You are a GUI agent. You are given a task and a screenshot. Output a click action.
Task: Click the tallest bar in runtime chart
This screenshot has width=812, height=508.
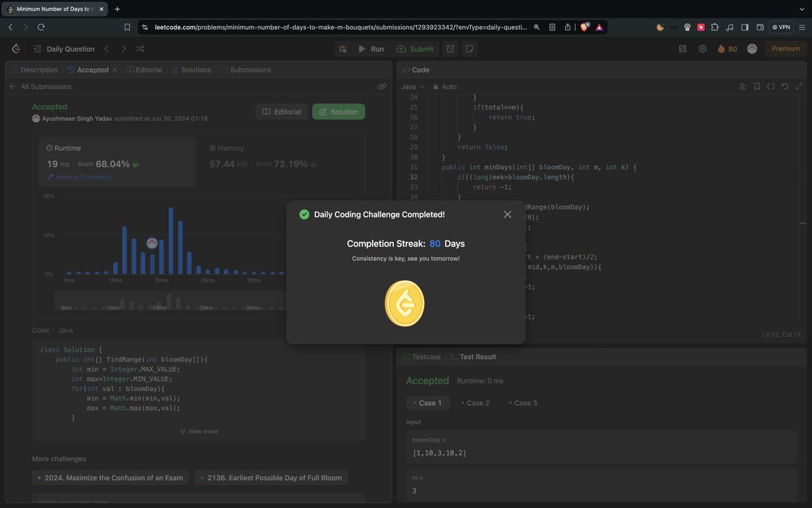pos(171,240)
